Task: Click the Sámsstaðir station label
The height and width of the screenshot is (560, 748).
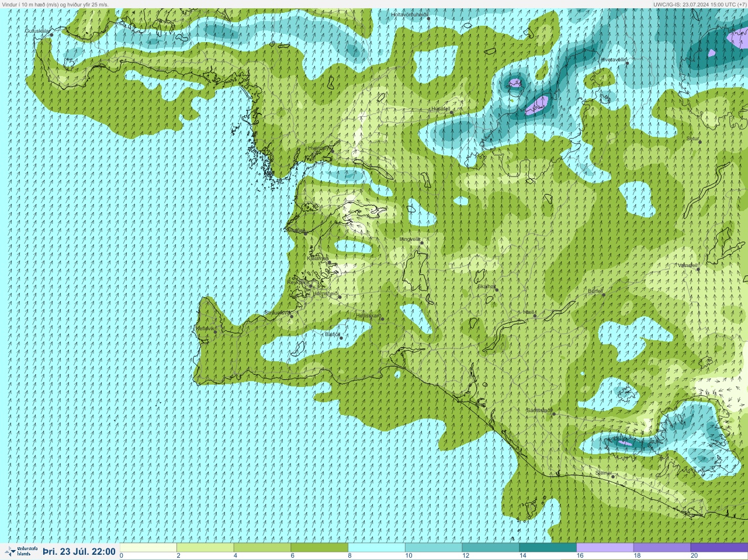Action: tap(539, 410)
